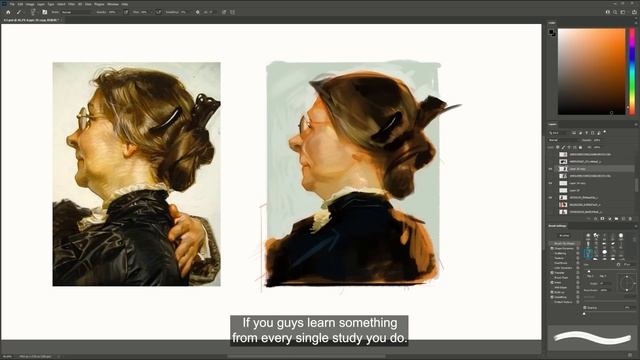This screenshot has width=640, height=360.
Task: Add layer mask icon
Action: 602,219
